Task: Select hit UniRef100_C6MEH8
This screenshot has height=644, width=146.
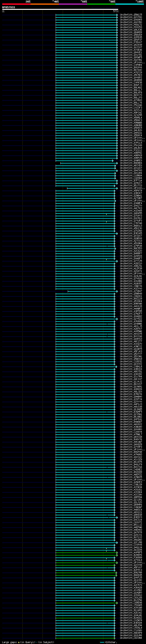Action: 131,603
